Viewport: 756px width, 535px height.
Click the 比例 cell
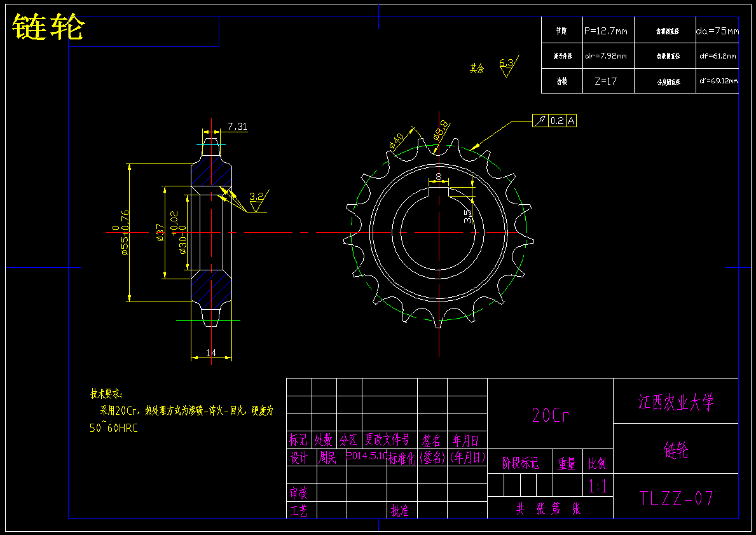[598, 464]
